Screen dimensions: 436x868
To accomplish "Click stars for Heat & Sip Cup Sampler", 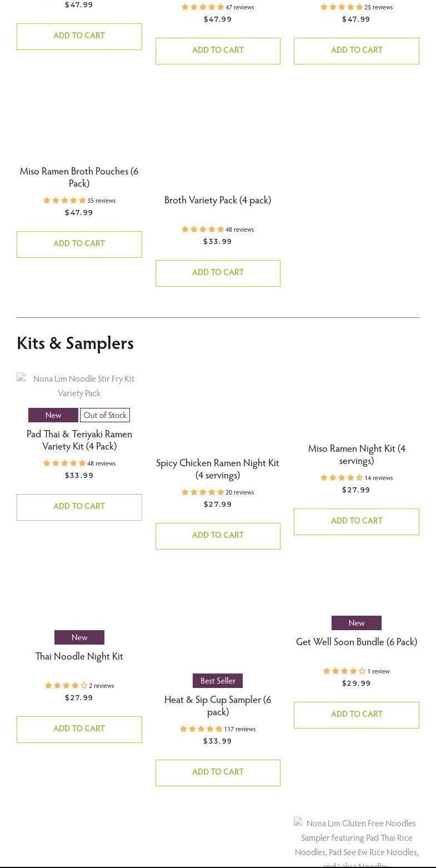I will (x=201, y=729).
